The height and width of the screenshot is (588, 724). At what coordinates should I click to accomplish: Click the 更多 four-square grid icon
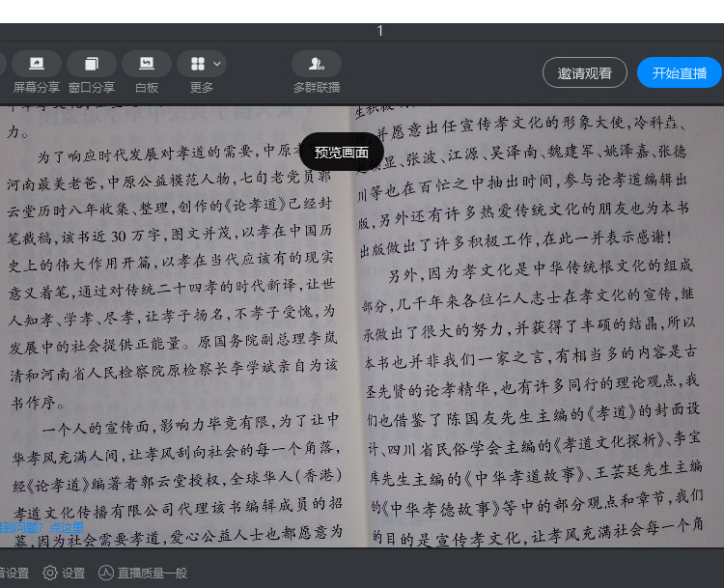[198, 64]
